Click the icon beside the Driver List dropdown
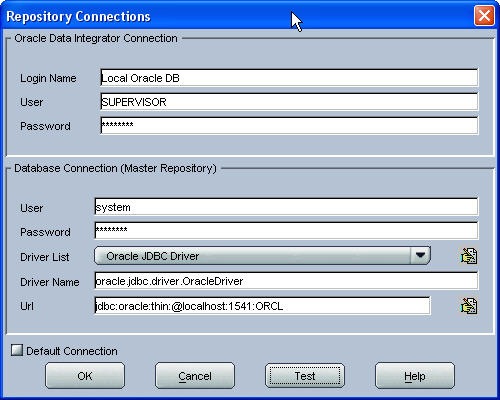The width and height of the screenshot is (500, 400). pyautogui.click(x=469, y=256)
